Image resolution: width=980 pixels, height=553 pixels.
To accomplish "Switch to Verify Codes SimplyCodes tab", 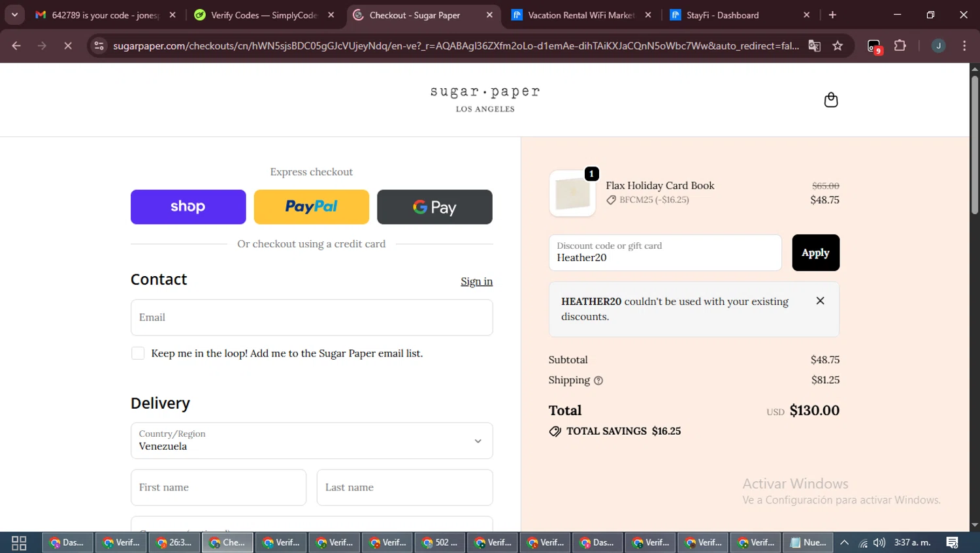I will (x=264, y=15).
